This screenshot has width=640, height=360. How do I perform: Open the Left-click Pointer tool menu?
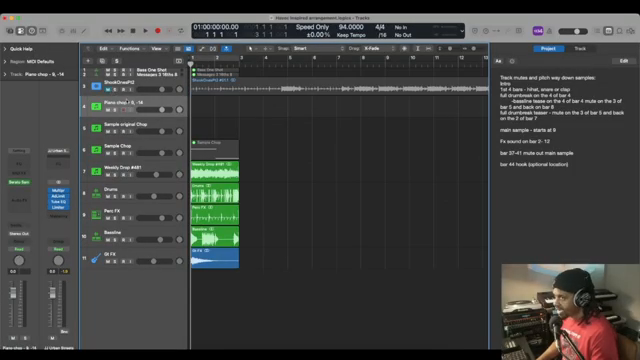(252, 49)
